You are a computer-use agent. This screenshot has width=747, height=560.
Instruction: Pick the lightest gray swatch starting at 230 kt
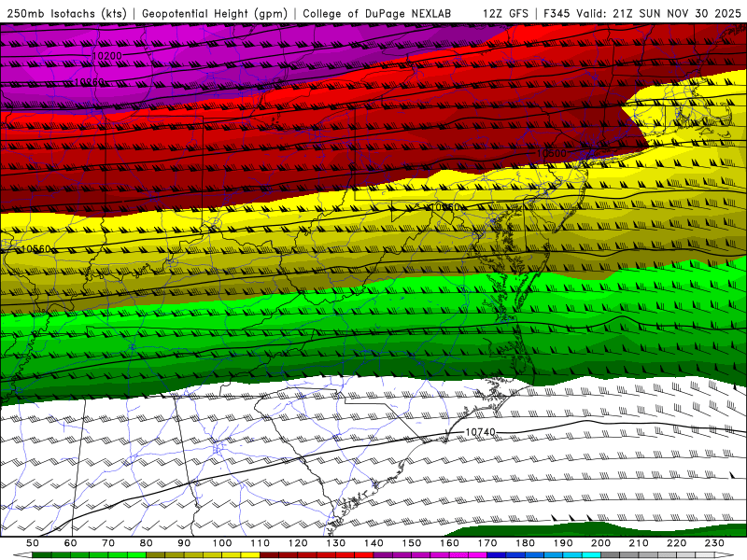pyautogui.click(x=705, y=555)
